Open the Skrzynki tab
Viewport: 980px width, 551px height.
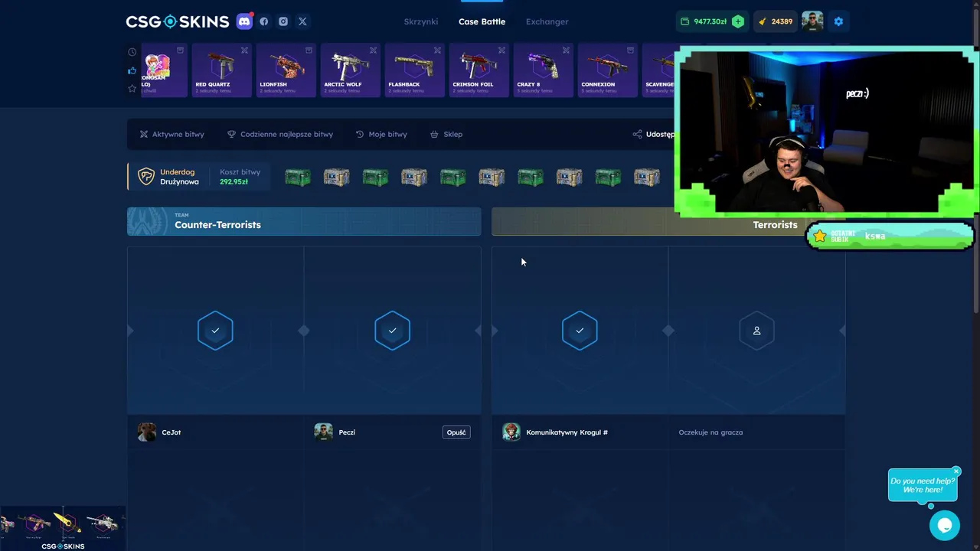(421, 21)
